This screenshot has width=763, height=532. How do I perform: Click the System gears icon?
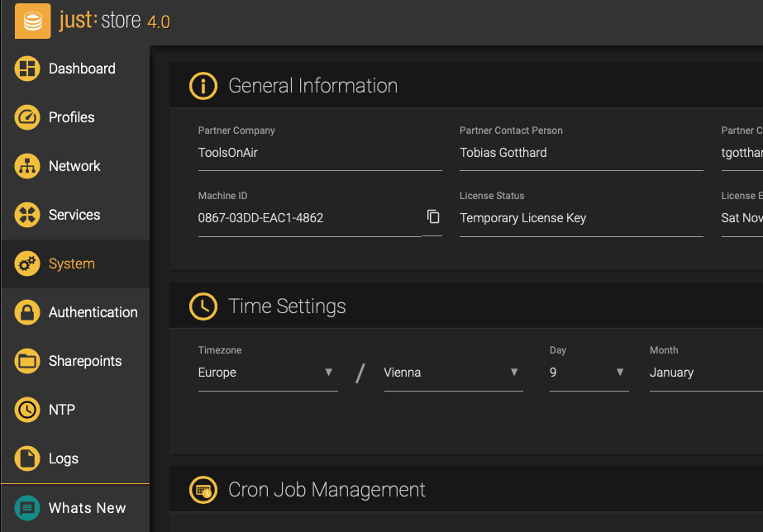27,264
